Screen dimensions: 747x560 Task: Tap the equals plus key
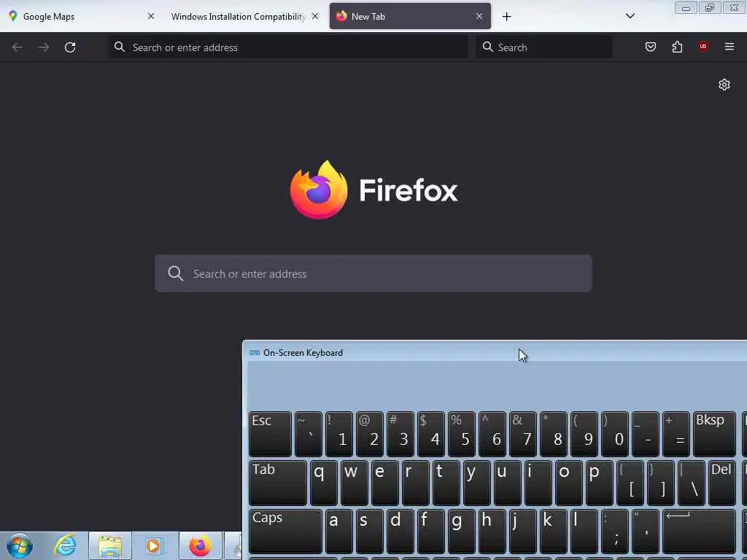click(x=676, y=435)
